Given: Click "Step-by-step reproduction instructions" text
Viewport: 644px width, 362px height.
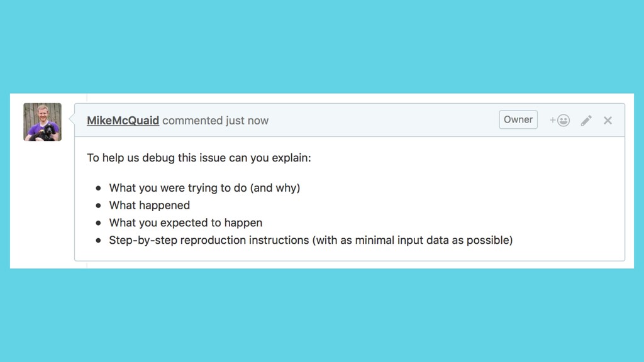Looking at the screenshot, I should coord(209,240).
